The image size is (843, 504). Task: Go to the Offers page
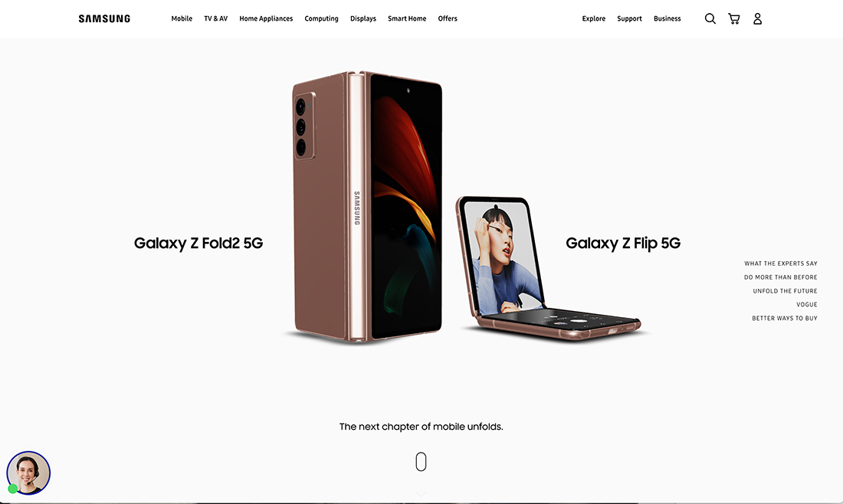coord(448,19)
